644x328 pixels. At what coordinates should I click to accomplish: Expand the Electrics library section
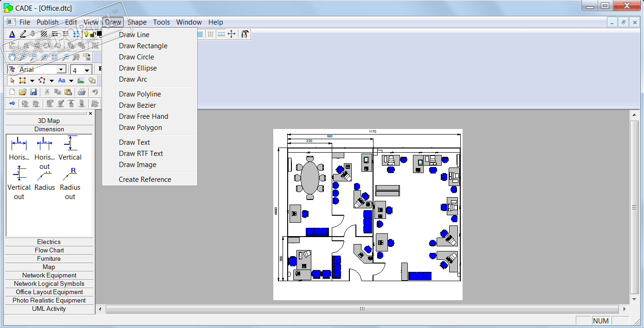coord(49,242)
